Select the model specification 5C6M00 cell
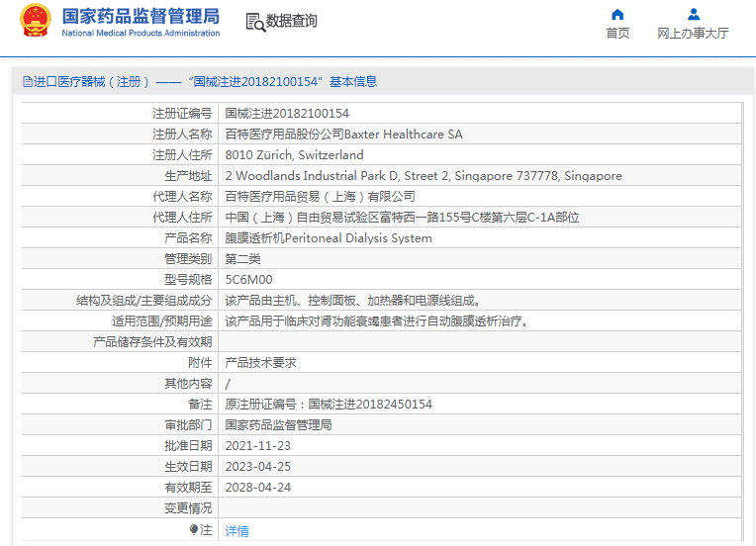Image resolution: width=756 pixels, height=546 pixels. coord(248,280)
